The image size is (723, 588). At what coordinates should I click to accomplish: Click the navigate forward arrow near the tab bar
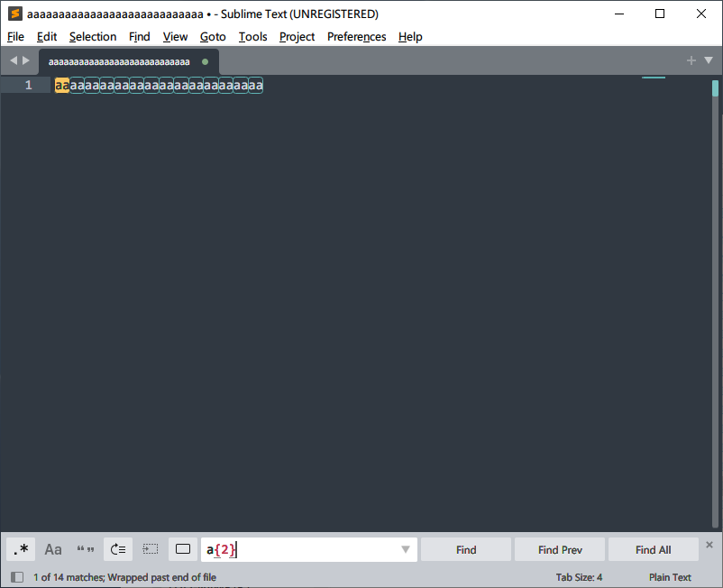coord(24,60)
